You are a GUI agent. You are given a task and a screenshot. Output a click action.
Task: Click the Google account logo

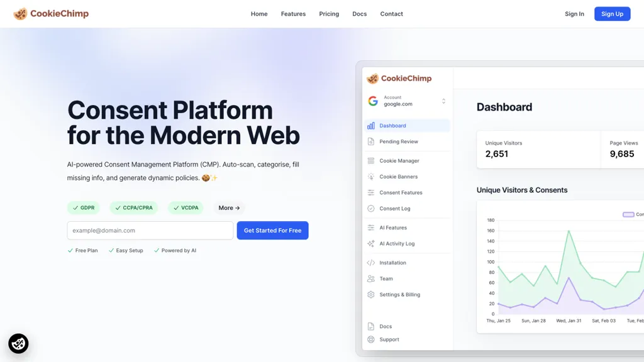click(373, 101)
